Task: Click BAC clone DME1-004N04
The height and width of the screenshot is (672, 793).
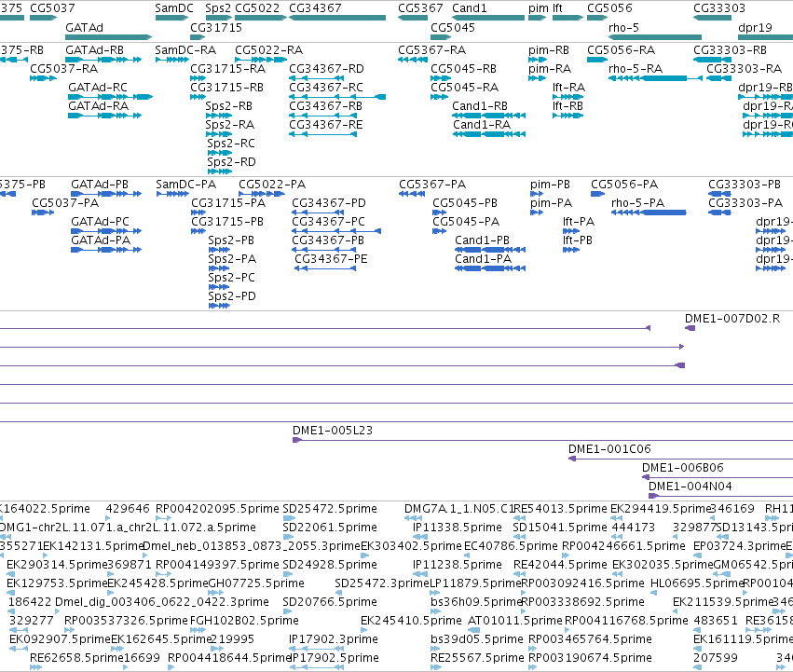Action: 720,497
